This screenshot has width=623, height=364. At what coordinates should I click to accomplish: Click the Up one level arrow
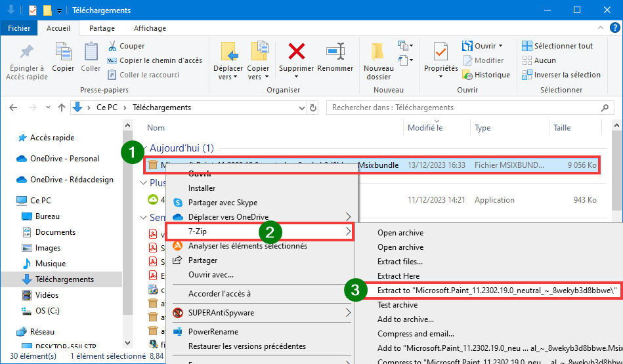point(62,108)
